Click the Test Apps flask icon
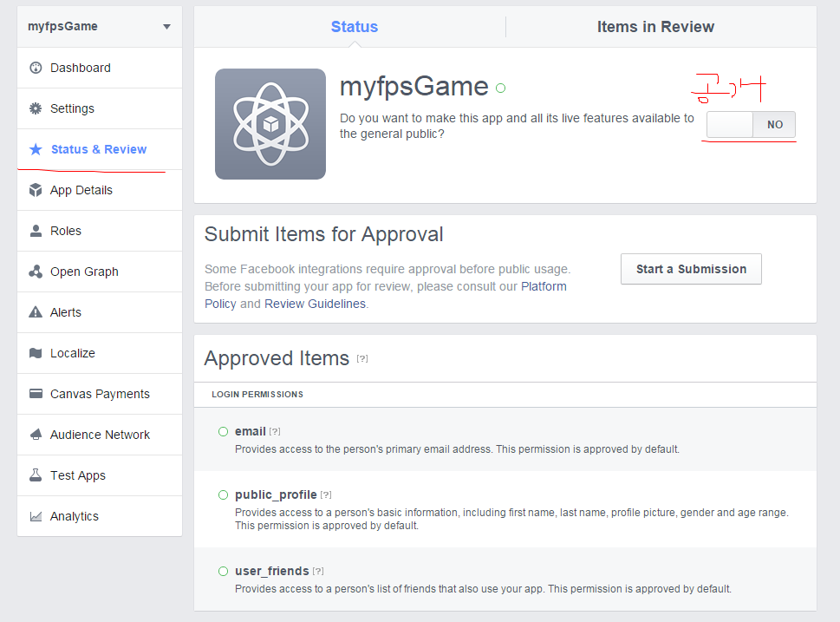Screen dimensions: 840x622 pos(36,475)
